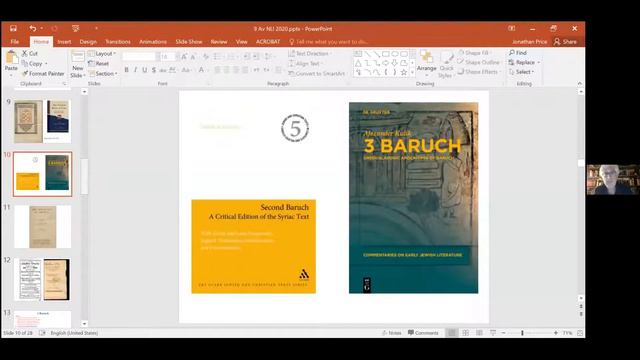Toggle Italic formatting

[x=136, y=70]
